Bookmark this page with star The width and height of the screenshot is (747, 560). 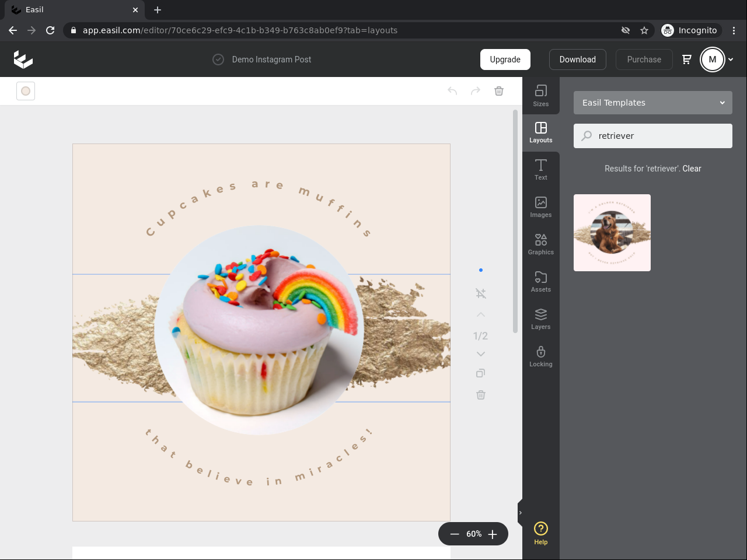click(x=644, y=30)
